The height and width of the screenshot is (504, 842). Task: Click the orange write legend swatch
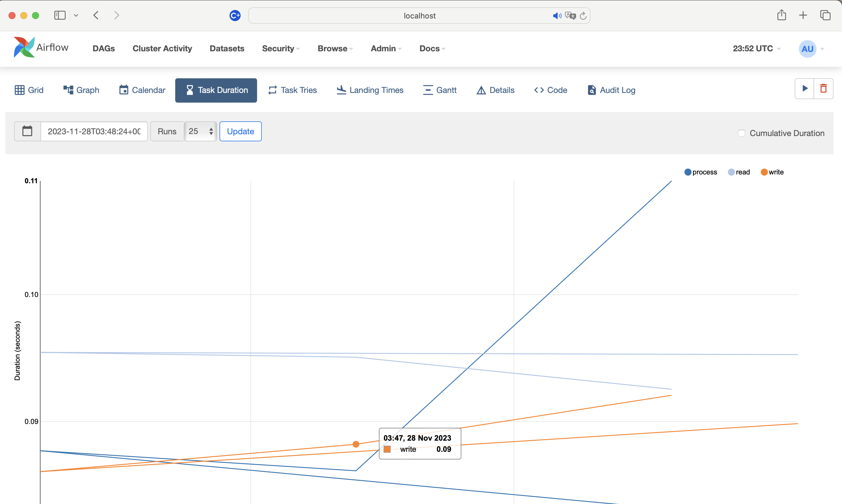pos(764,172)
